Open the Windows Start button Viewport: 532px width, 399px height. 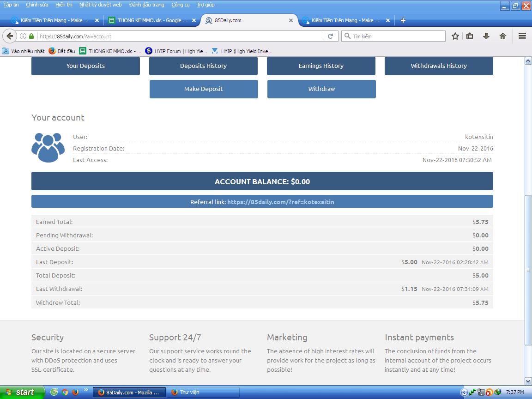click(x=22, y=392)
